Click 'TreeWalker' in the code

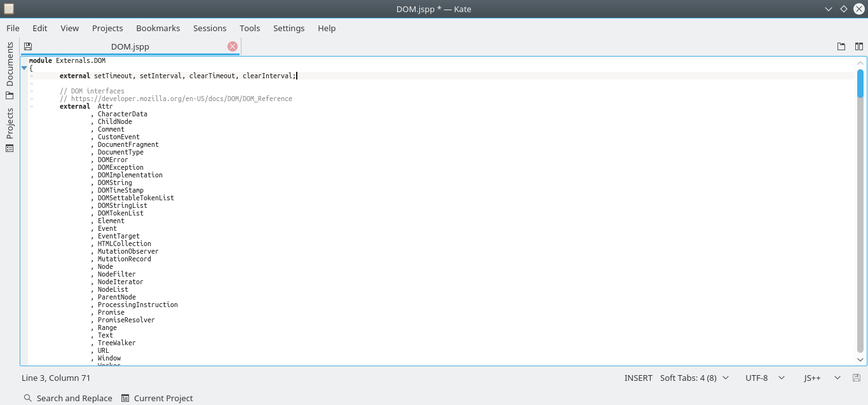point(117,343)
